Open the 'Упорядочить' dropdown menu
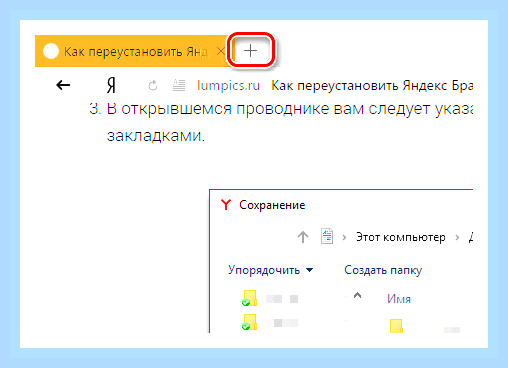Viewport: 508px width, 368px height. click(270, 270)
